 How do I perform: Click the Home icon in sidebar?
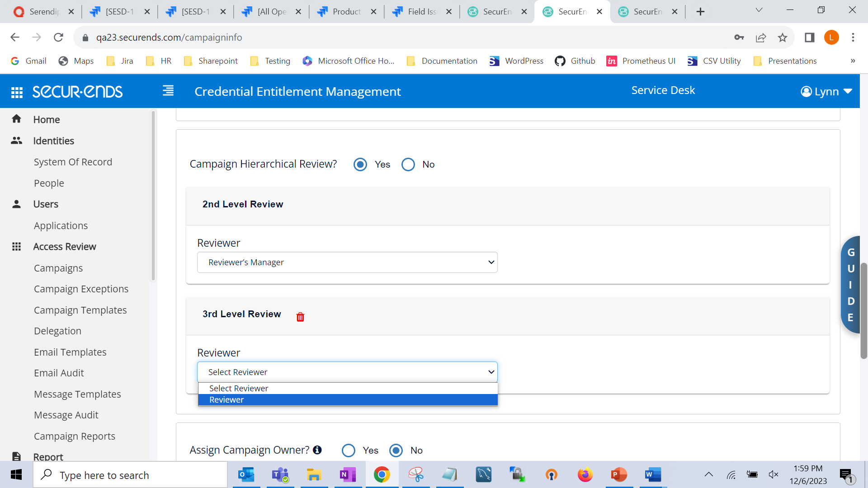[x=17, y=118]
